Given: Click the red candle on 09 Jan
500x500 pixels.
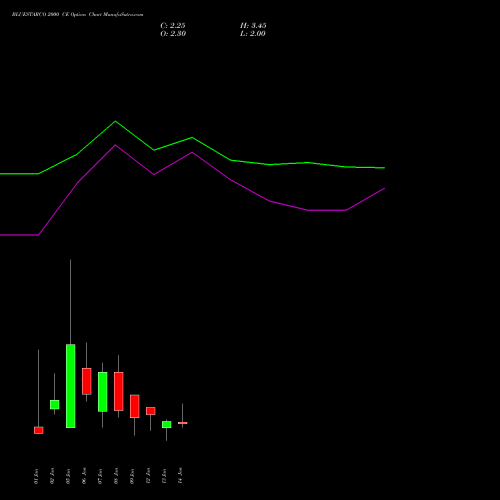Looking at the screenshot, I should click(135, 406).
